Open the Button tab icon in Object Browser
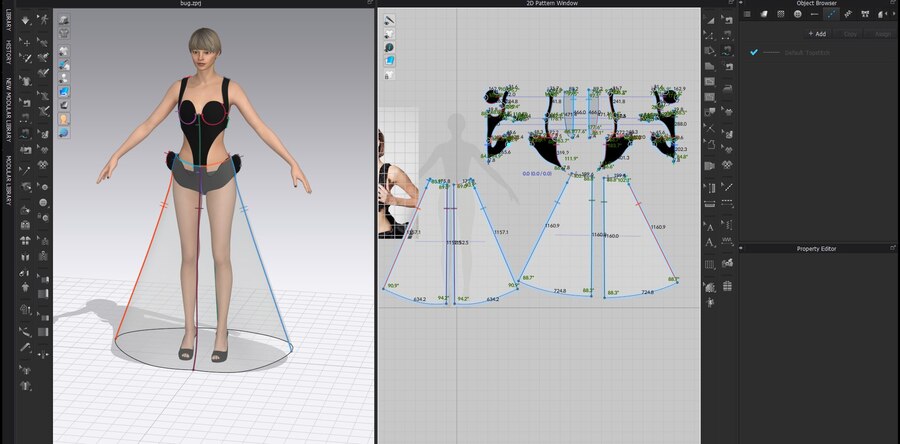 coord(797,15)
